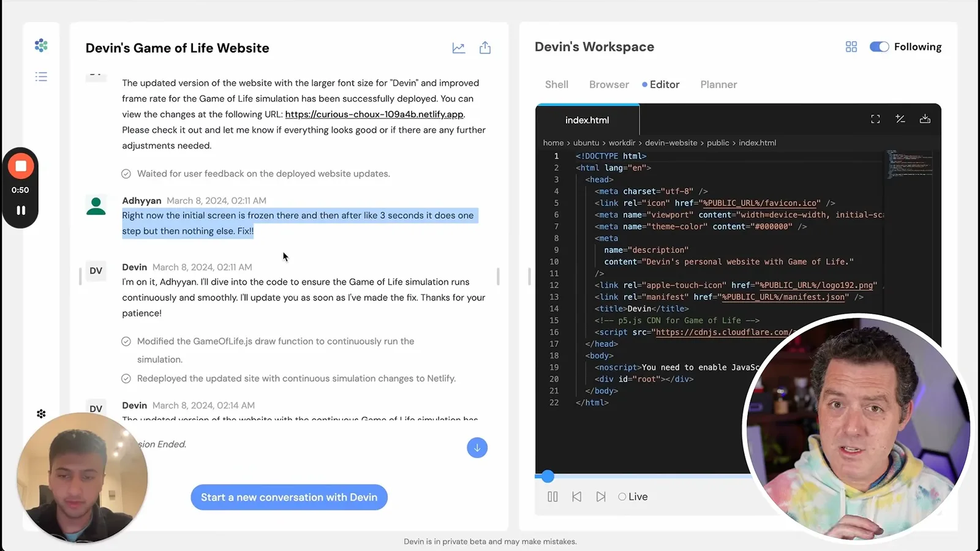Image resolution: width=980 pixels, height=551 pixels.
Task: Click the 'Devin's Game of Life Website' title
Action: (178, 48)
